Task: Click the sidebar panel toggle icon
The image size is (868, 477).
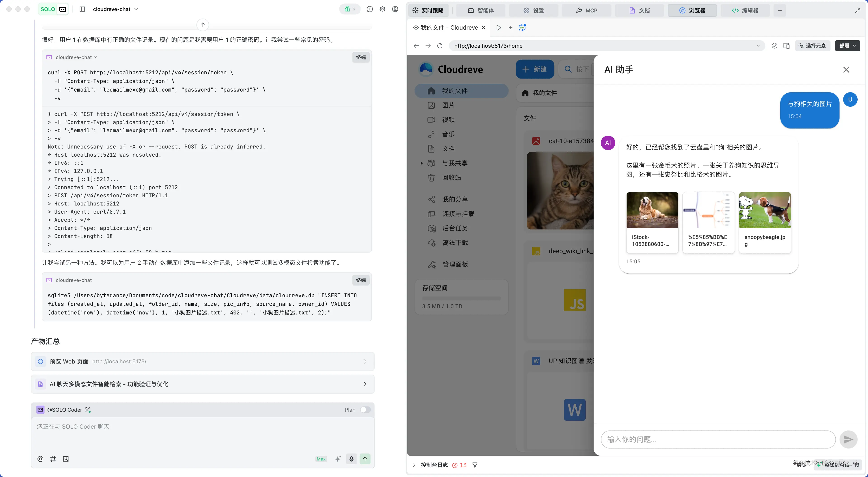Action: [82, 9]
